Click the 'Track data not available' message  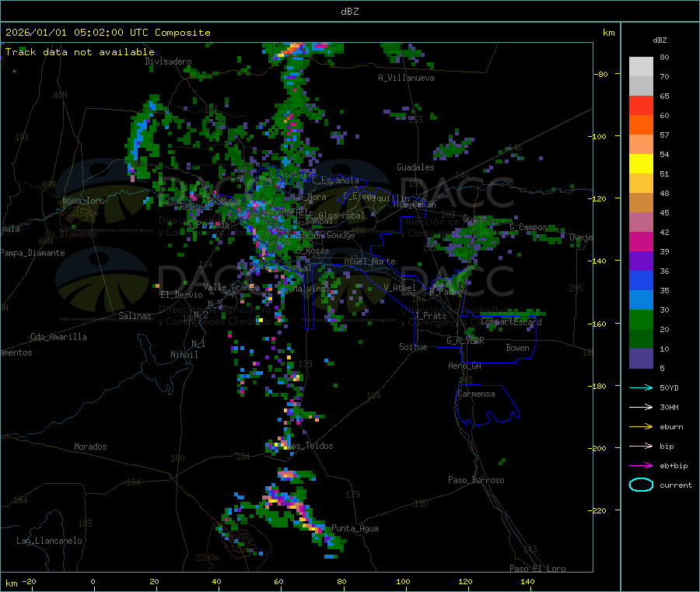[80, 52]
